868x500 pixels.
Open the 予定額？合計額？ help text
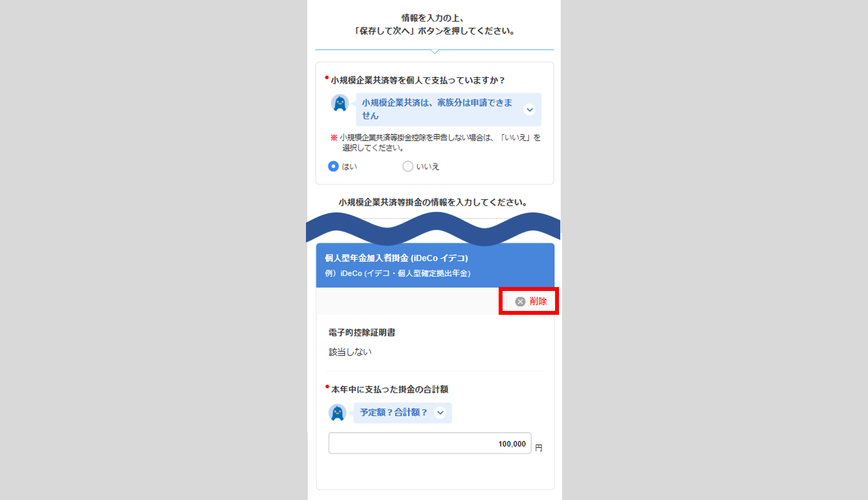(x=393, y=413)
